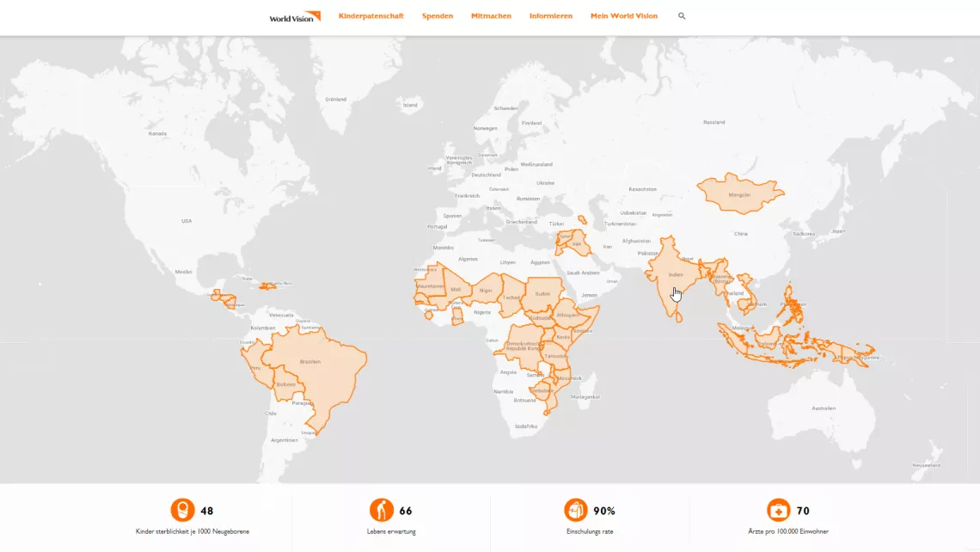Open the Spenden menu item
Viewport: 980px width, 552px height.
coord(437,16)
